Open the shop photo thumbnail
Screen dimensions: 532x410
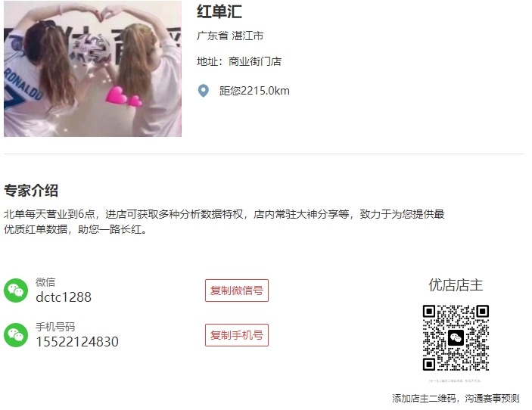pos(92,69)
